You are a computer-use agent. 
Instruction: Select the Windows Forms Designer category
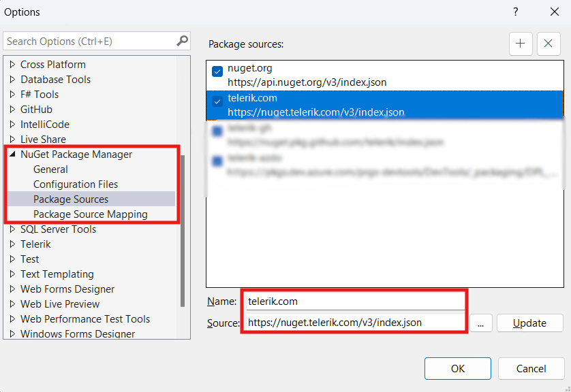point(78,333)
